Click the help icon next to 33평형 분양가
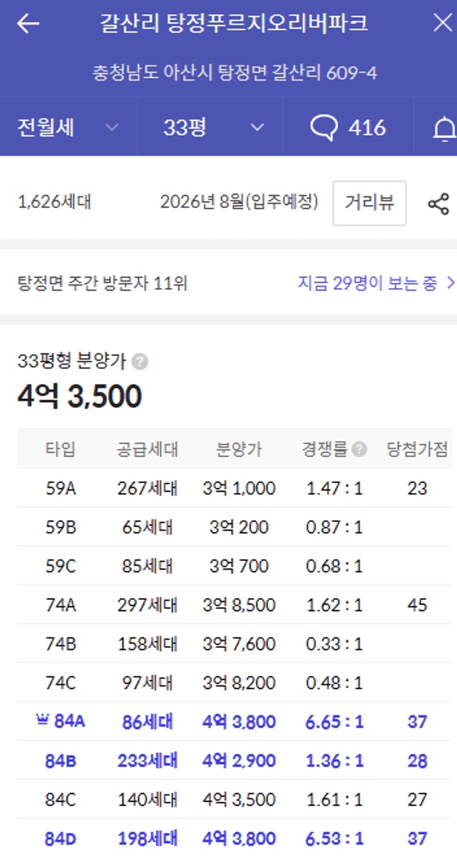Screen dimensions: 457x868 pyautogui.click(x=140, y=362)
